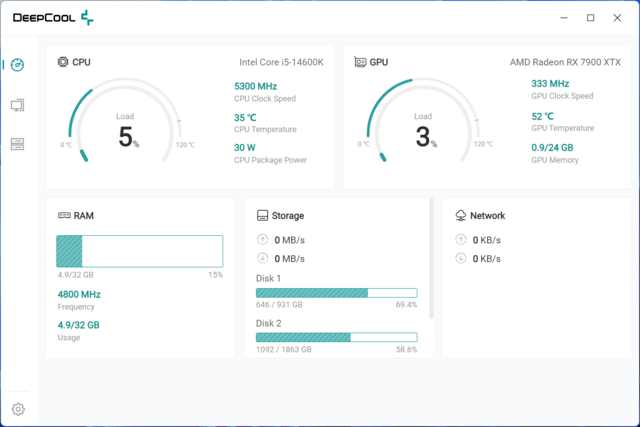Maximize the DeepCool window
The height and width of the screenshot is (427, 640).
click(x=591, y=18)
